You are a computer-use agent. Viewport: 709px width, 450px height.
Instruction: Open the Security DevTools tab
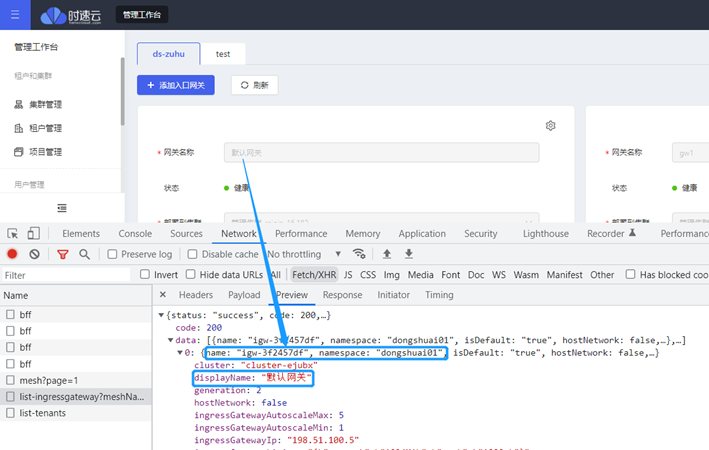(x=481, y=233)
